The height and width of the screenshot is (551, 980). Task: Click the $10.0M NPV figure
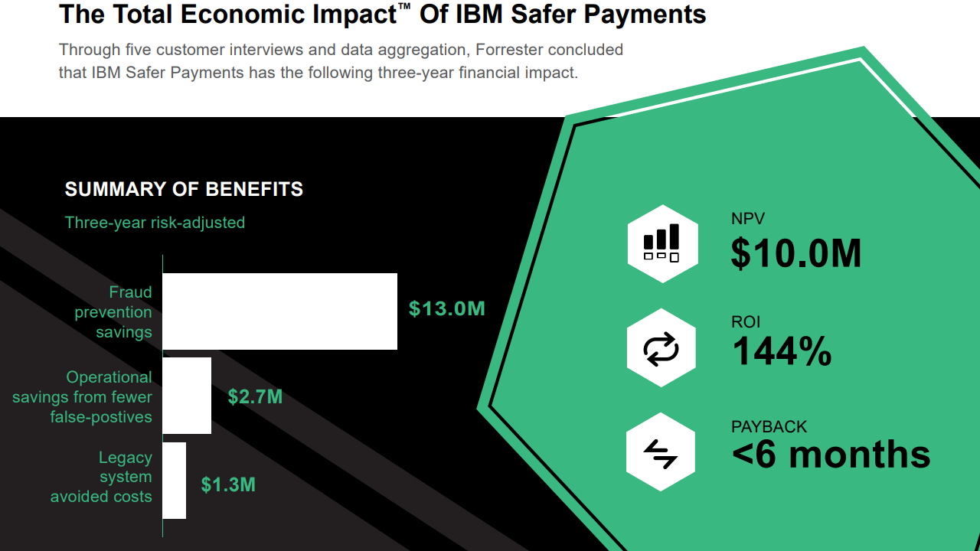click(796, 253)
